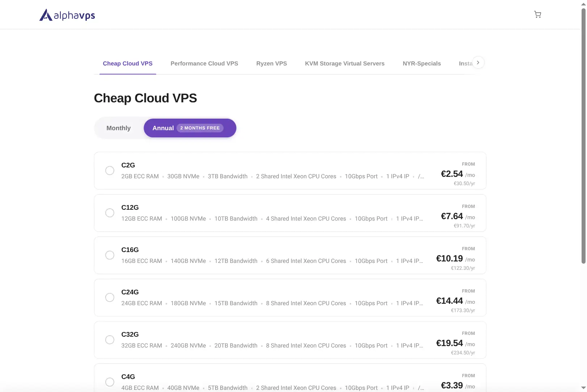Screen dimensions: 587x392
Task: Click the Cheap Cloud VPS heading
Action: [x=145, y=98]
